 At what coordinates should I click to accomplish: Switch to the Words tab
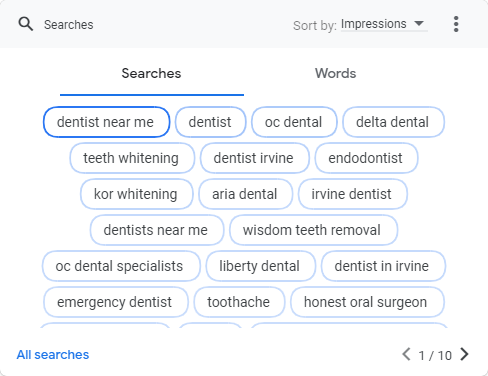point(336,74)
